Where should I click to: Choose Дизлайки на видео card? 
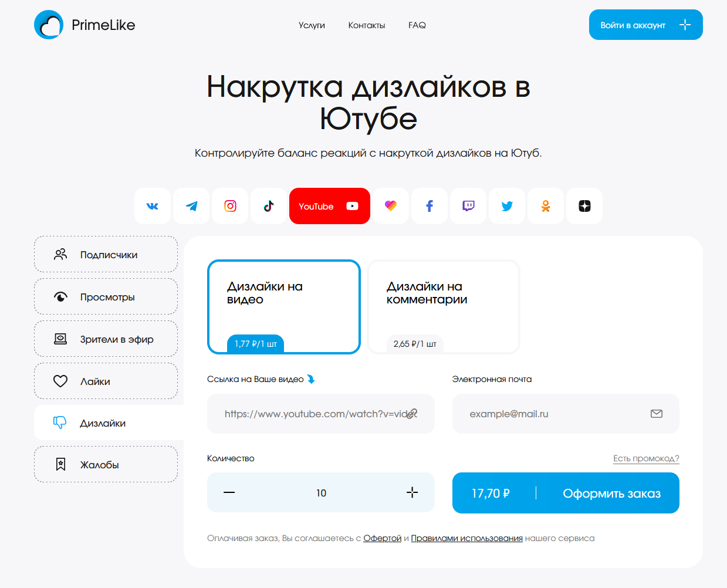tap(284, 307)
